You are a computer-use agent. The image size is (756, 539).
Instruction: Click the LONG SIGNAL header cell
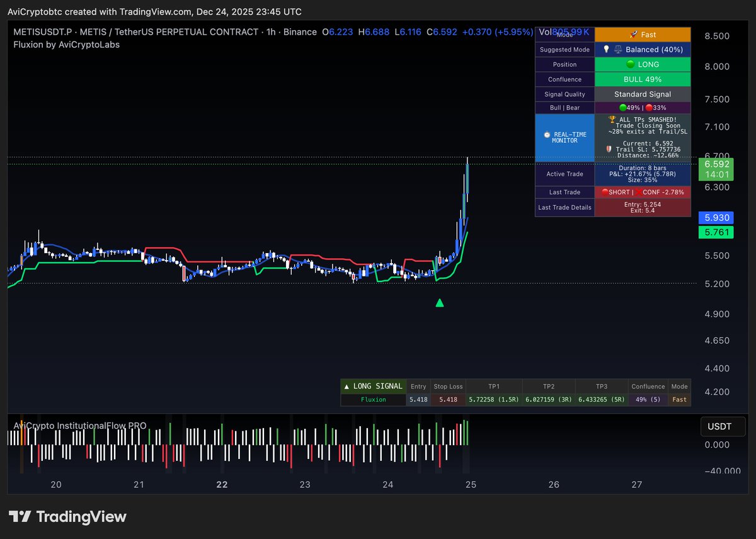coord(373,386)
